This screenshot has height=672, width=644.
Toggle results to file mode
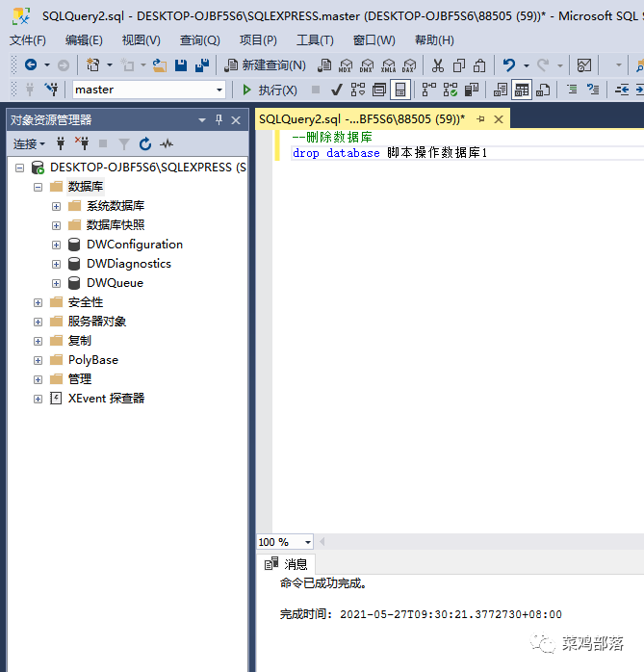click(x=543, y=90)
